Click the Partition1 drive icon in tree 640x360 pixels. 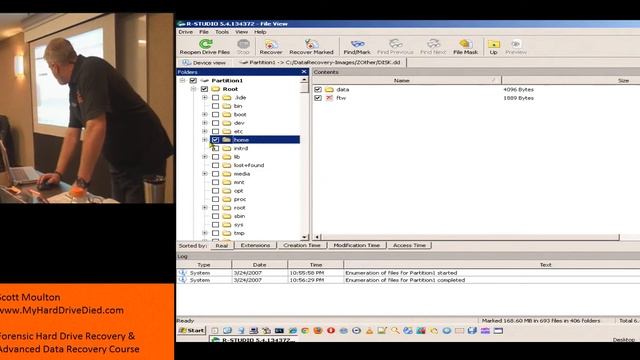click(204, 80)
